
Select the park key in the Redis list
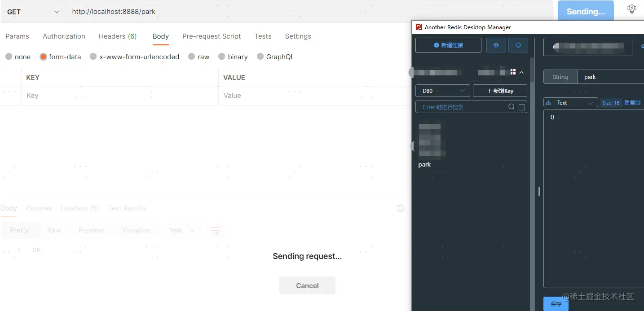pos(424,165)
